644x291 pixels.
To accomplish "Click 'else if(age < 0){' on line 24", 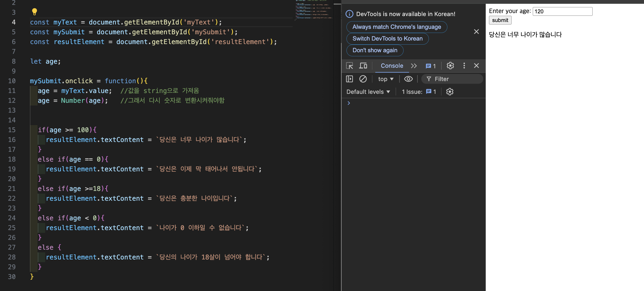I will point(71,218).
